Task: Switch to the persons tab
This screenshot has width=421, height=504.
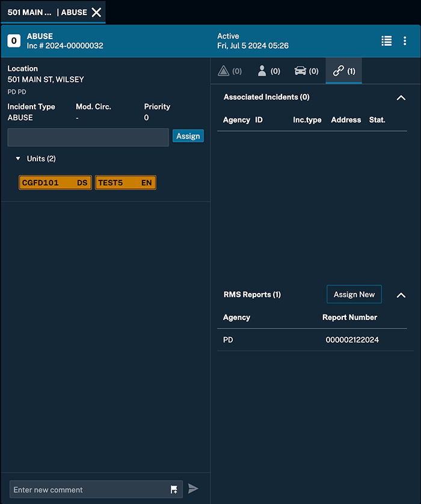Action: [x=268, y=71]
